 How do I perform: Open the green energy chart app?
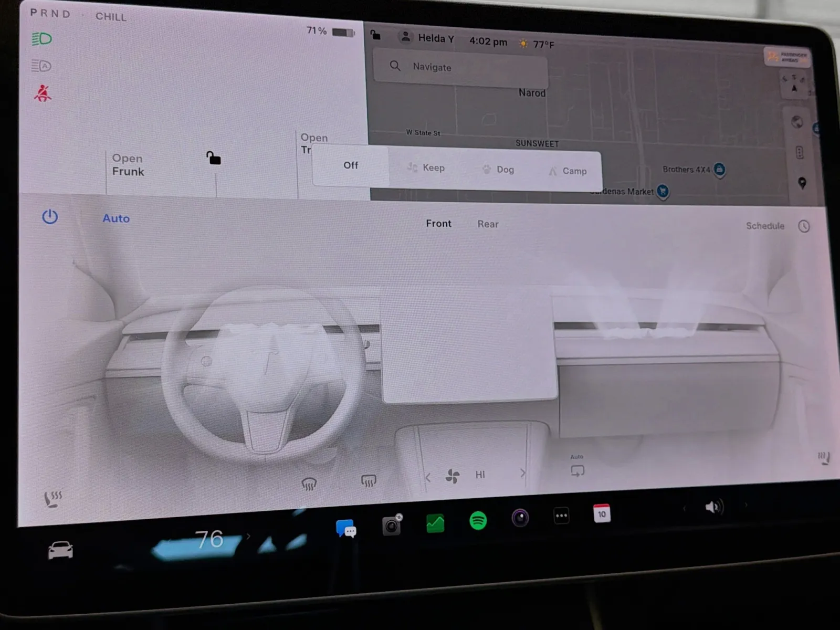435,523
